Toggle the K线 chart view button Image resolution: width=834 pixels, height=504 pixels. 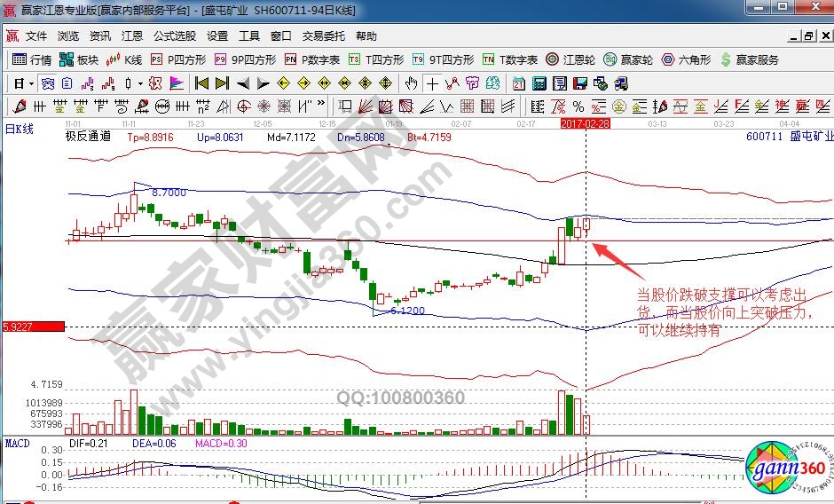tap(124, 60)
